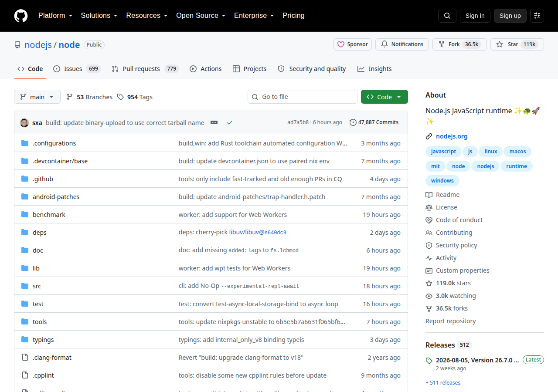Open the Activity link

[441, 258]
